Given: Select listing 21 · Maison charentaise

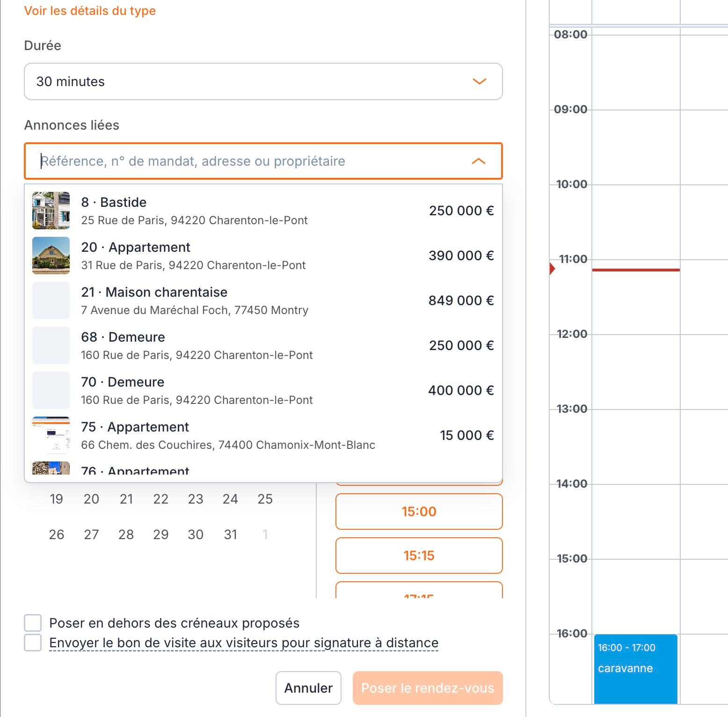Looking at the screenshot, I should (x=263, y=300).
